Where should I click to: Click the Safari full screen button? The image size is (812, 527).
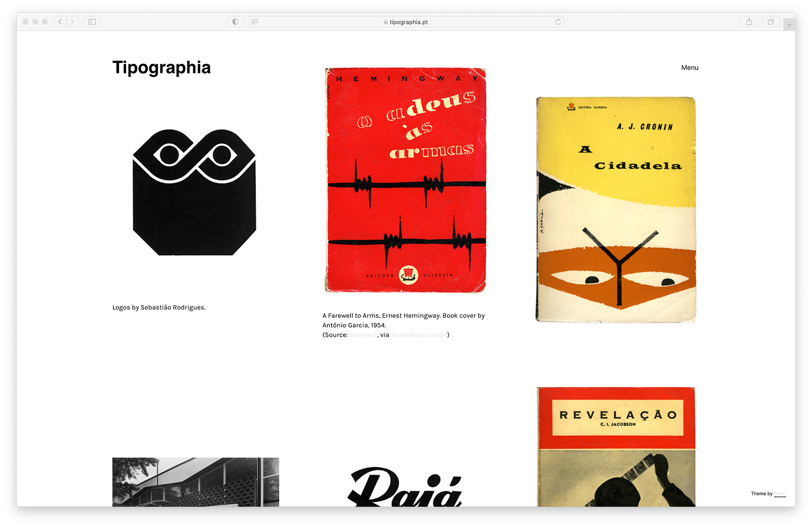[45, 22]
